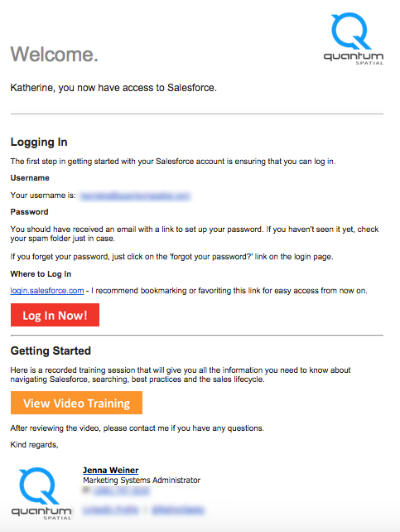Screen dimensions: 400x532
Task: Click the red Log In Now! button
Action: point(55,315)
